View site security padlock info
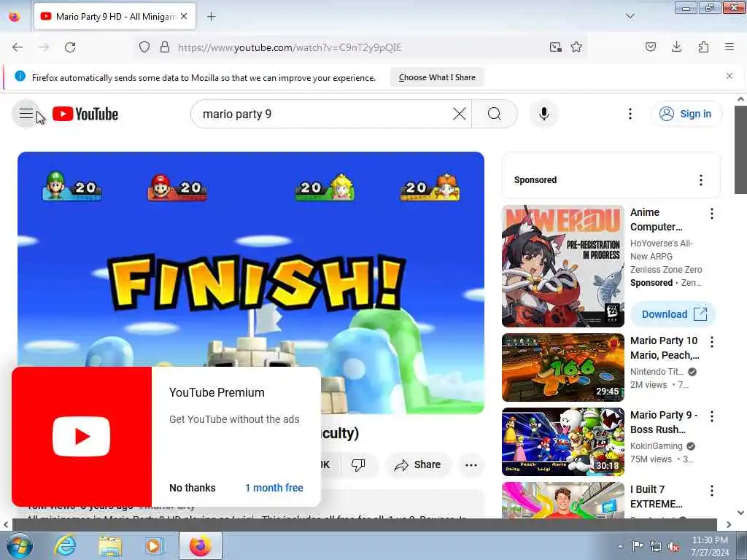Screen dimensions: 747x560 [164, 47]
